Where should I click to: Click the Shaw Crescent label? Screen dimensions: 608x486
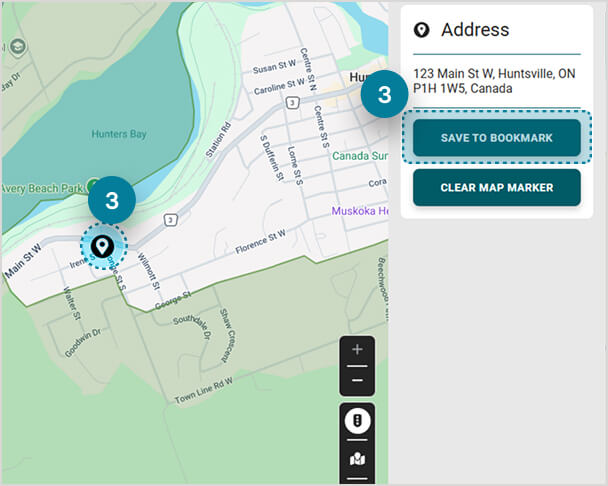pos(227,336)
